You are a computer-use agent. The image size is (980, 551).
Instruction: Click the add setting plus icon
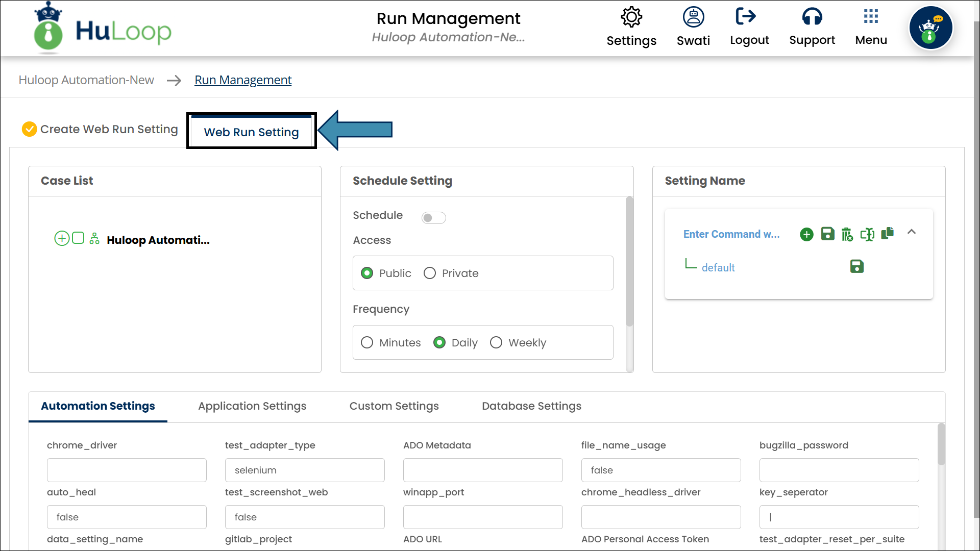[x=806, y=234]
